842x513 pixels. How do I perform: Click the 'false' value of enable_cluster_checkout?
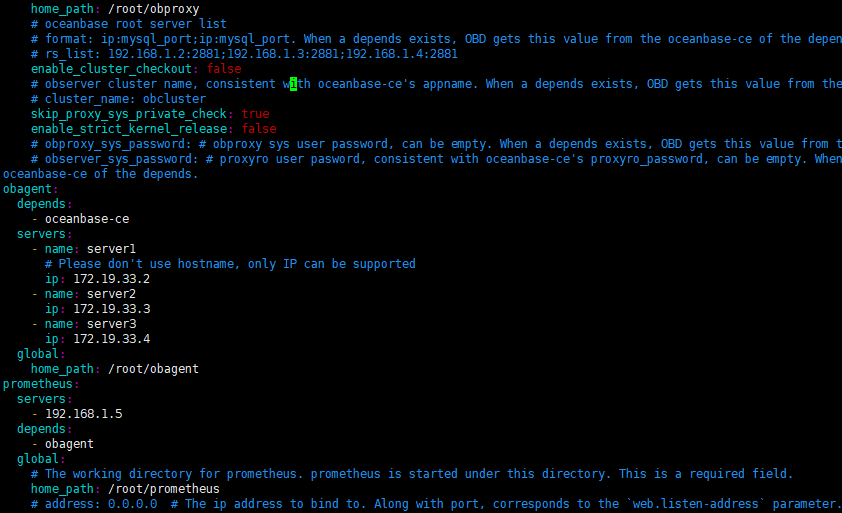click(x=224, y=69)
